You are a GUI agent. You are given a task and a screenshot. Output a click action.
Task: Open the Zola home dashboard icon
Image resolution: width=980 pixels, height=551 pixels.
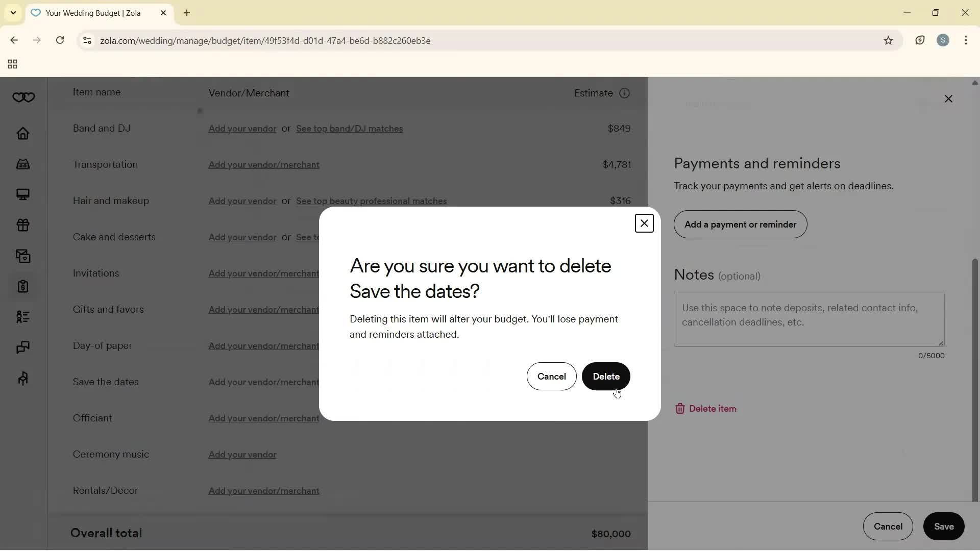pos(23,133)
